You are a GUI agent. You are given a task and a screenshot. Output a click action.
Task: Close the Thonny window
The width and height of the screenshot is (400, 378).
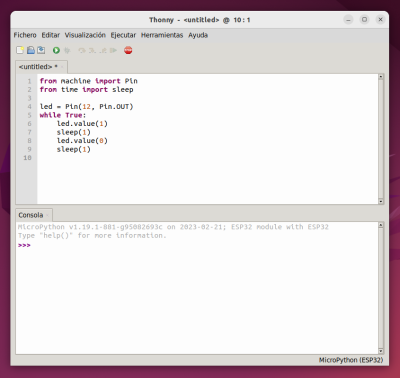pos(380,20)
